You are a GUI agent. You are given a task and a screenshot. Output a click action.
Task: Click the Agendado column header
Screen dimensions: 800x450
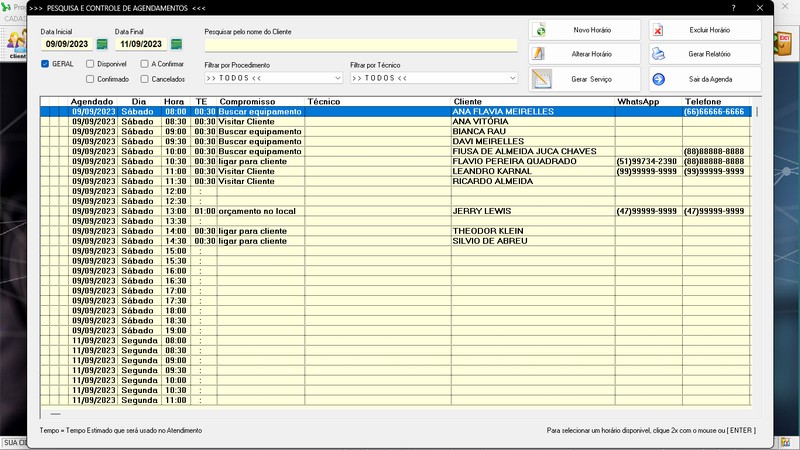[x=92, y=102]
